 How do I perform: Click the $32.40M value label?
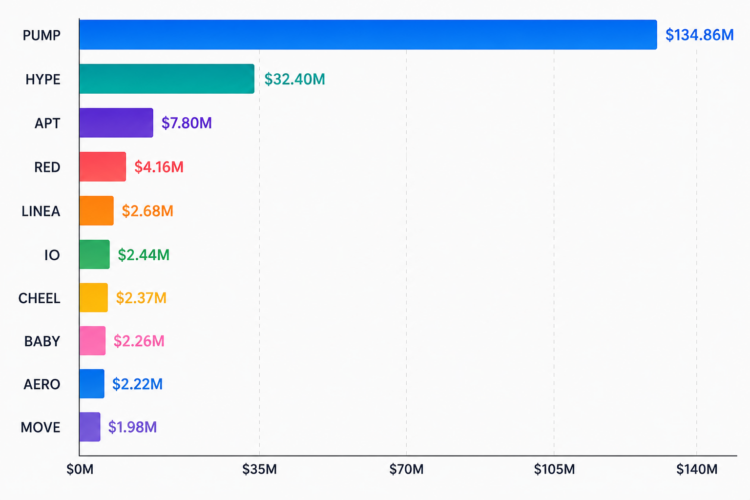point(295,79)
